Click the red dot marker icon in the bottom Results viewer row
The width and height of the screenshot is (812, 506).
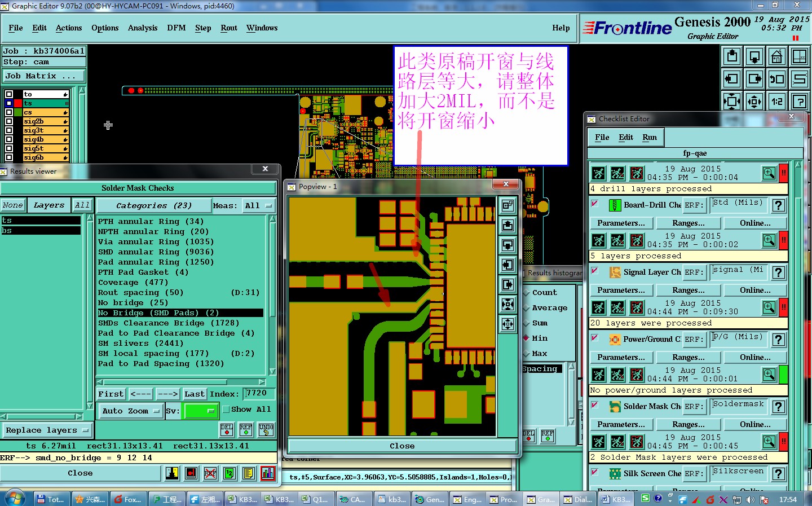(x=191, y=473)
